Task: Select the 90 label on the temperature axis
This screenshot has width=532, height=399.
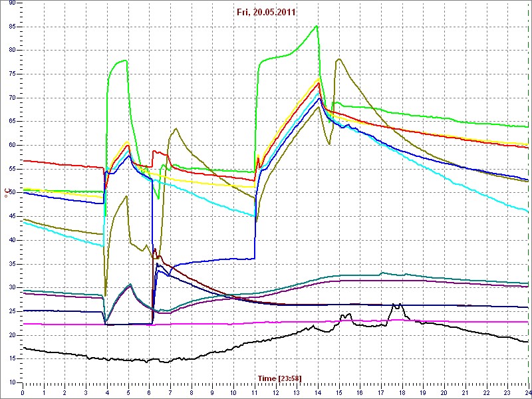Action: [x=11, y=3]
